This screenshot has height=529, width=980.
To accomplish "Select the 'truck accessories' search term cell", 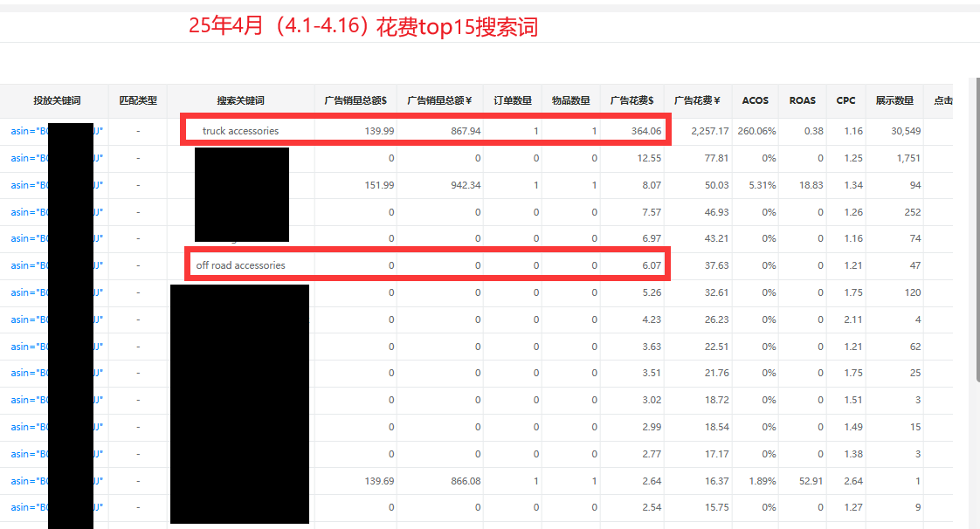I will 240,131.
